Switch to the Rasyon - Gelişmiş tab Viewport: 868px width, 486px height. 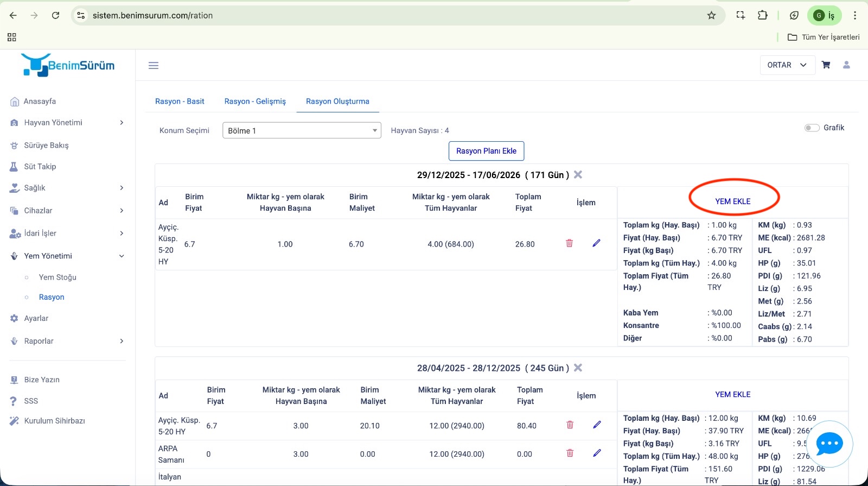pyautogui.click(x=255, y=102)
